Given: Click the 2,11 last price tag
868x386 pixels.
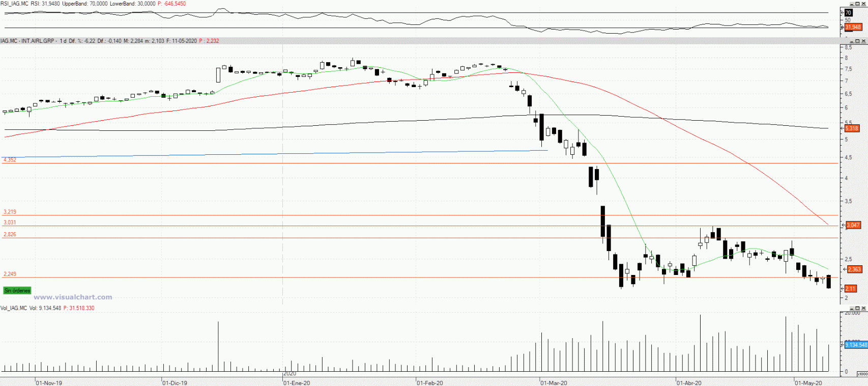Looking at the screenshot, I should coord(851,289).
